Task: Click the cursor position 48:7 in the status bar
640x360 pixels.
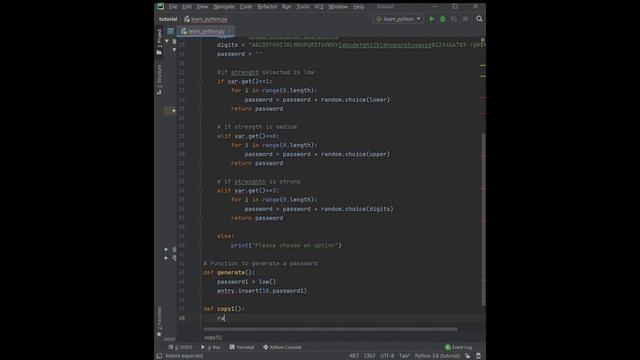Action: click(353, 356)
